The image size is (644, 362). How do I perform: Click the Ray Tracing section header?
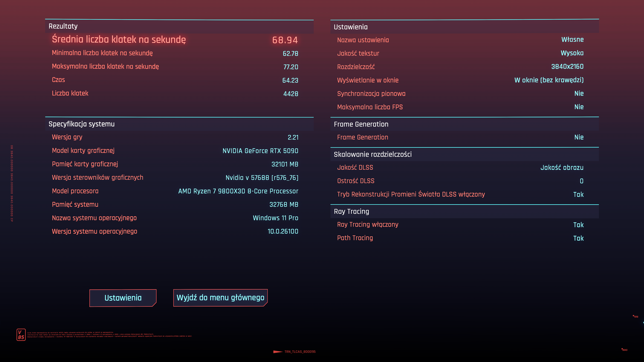351,211
